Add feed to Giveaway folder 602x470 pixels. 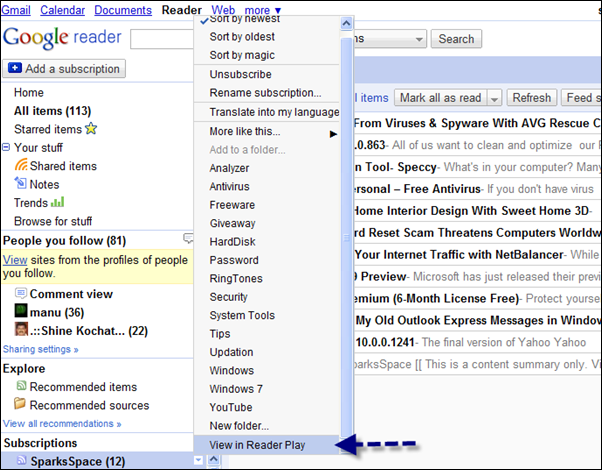click(233, 223)
